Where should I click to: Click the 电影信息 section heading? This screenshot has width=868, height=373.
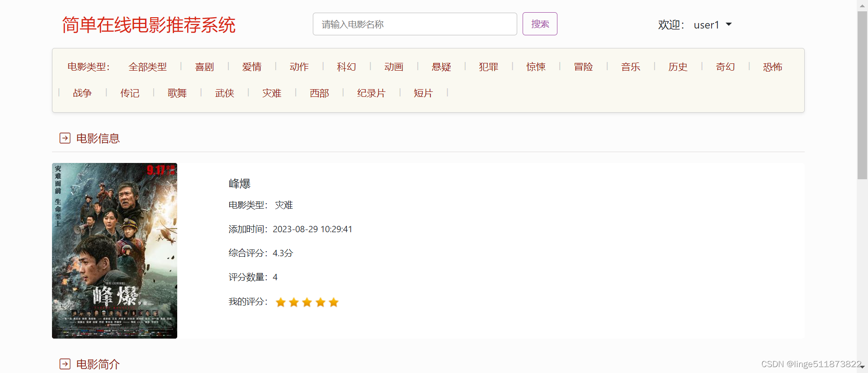point(98,139)
